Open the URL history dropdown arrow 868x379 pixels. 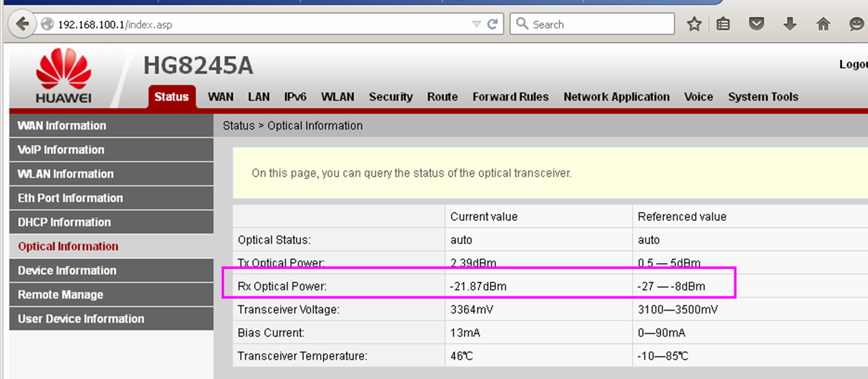click(476, 24)
